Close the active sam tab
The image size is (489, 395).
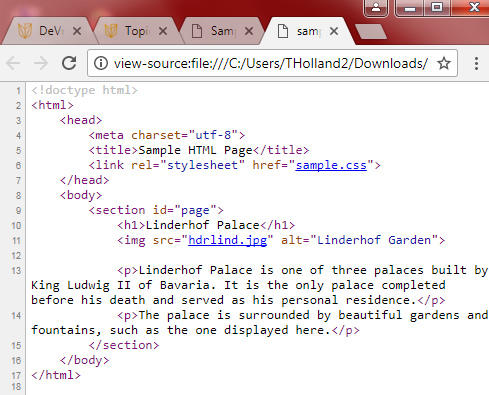pos(334,31)
